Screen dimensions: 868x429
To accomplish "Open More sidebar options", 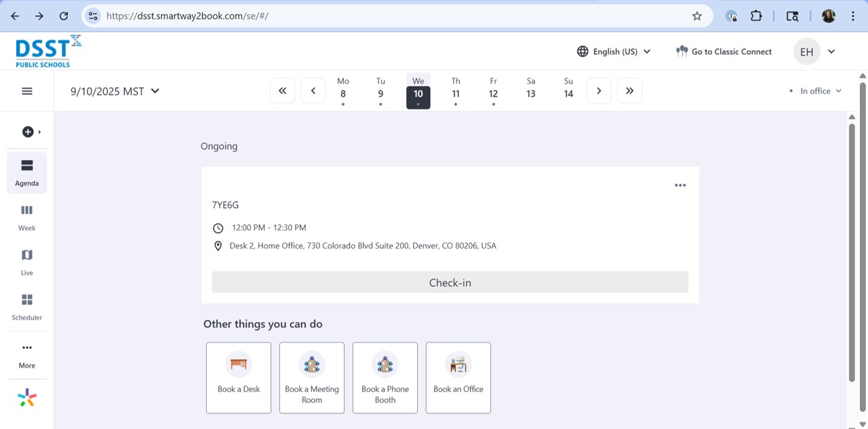I will 27,355.
